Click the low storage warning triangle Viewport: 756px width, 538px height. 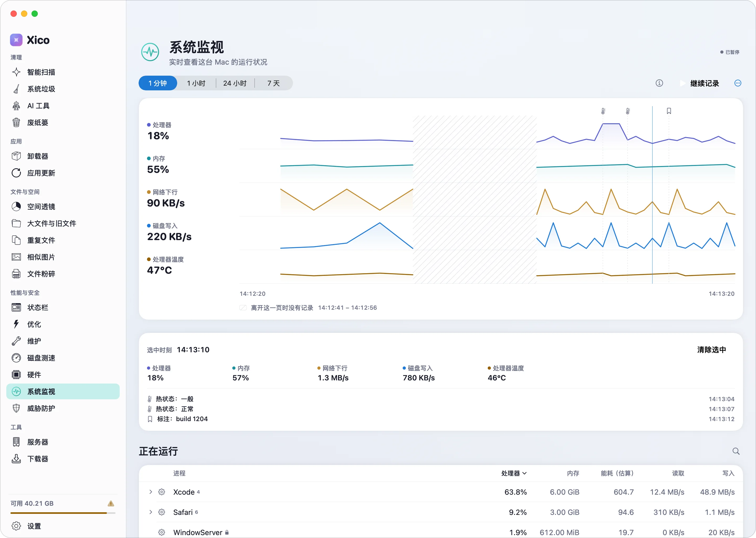click(111, 504)
